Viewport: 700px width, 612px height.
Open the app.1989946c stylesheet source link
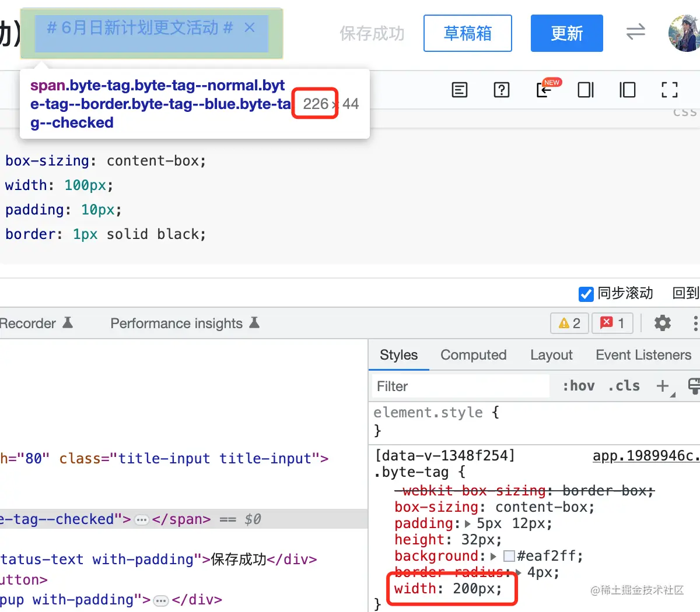pyautogui.click(x=646, y=456)
